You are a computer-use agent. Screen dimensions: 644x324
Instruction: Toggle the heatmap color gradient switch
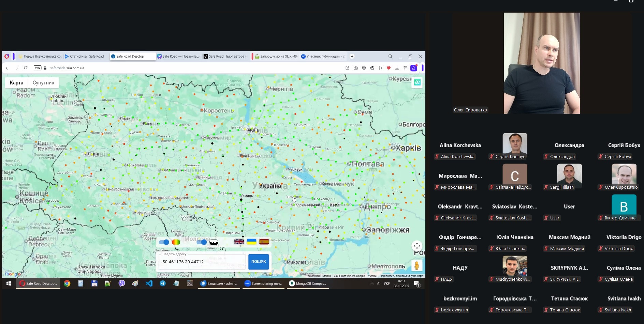tap(164, 242)
